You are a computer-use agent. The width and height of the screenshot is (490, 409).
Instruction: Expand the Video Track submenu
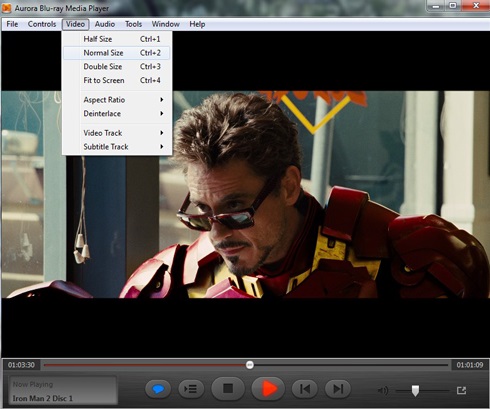click(x=117, y=133)
